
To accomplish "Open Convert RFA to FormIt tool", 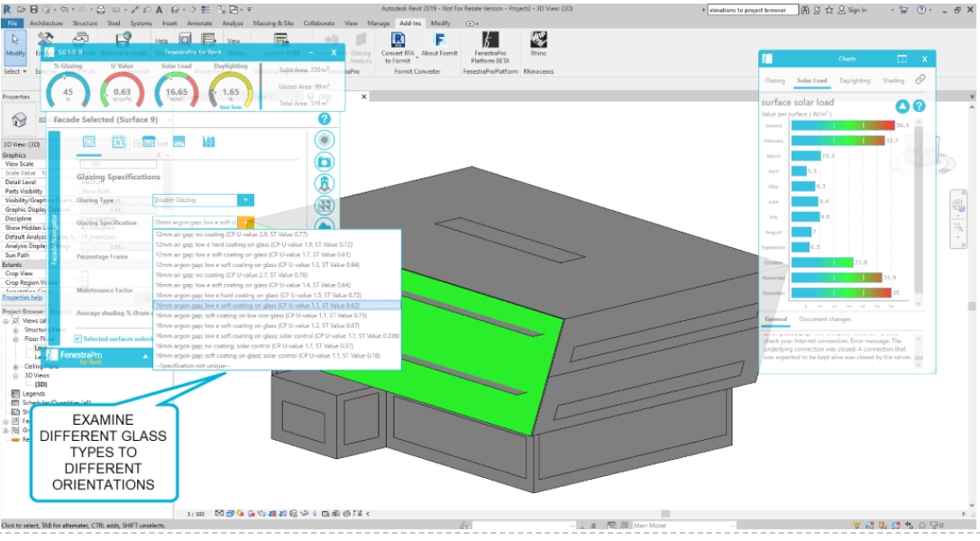I will point(398,48).
